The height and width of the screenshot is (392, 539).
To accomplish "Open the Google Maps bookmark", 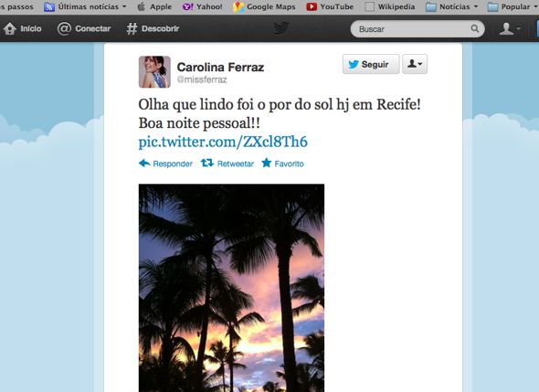I will pyautogui.click(x=264, y=6).
